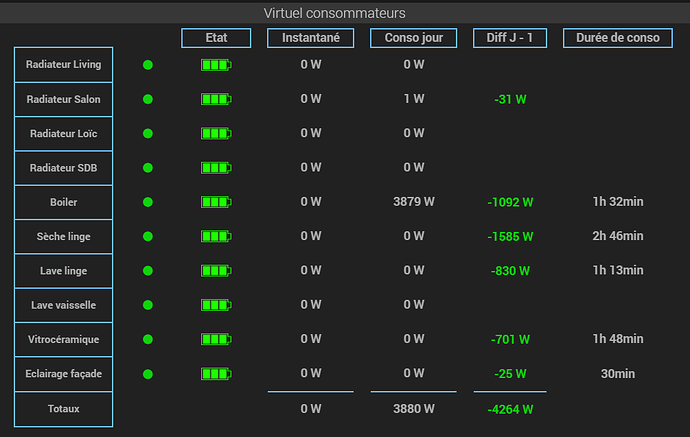Click the battery icon in Eclairage façade row
This screenshot has height=437, width=690.
pyautogui.click(x=216, y=375)
